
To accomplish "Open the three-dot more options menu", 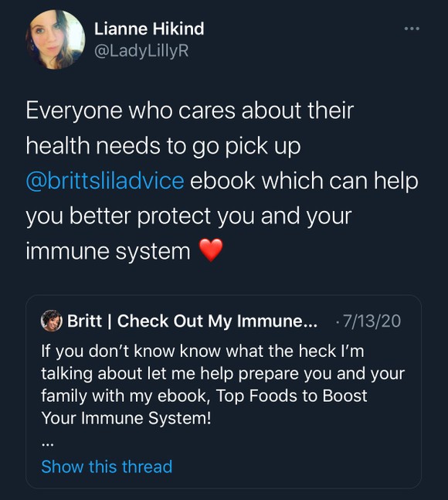I will (412, 29).
